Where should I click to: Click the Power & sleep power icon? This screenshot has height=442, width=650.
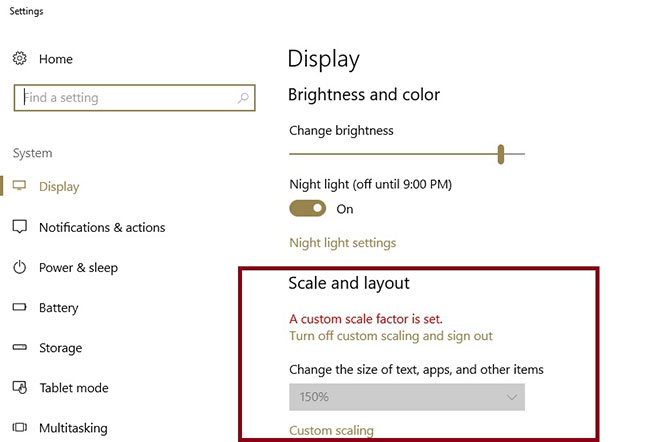(x=19, y=267)
